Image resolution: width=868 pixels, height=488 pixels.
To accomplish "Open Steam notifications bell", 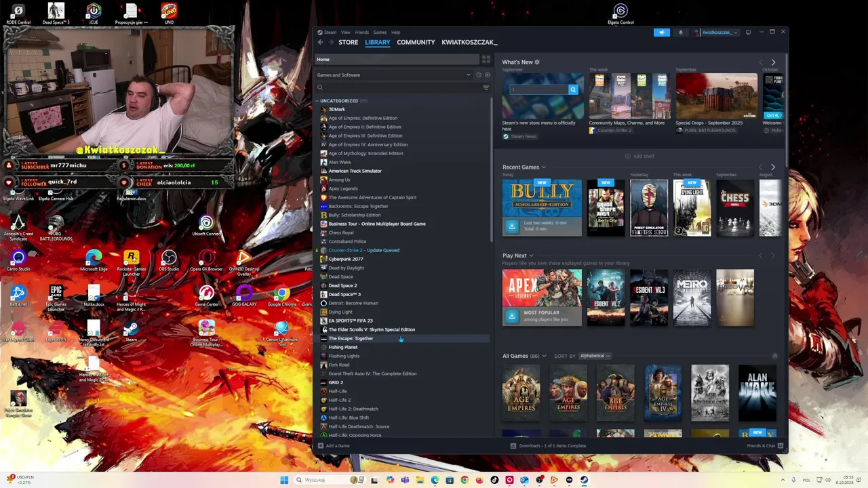I will [x=681, y=32].
